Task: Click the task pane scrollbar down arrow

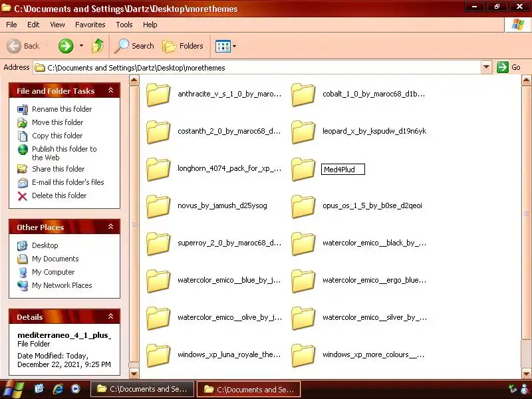Action: (x=134, y=374)
